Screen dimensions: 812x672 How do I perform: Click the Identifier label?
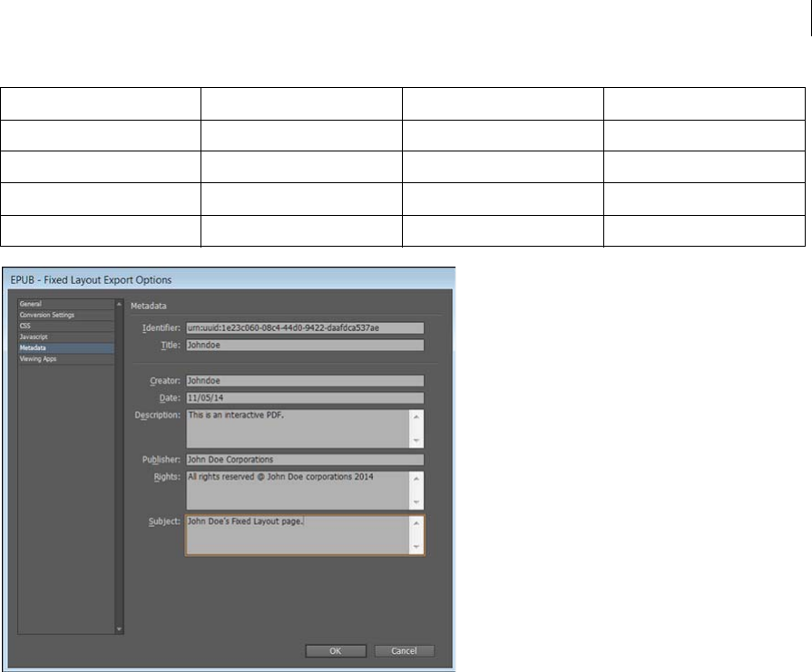(161, 327)
